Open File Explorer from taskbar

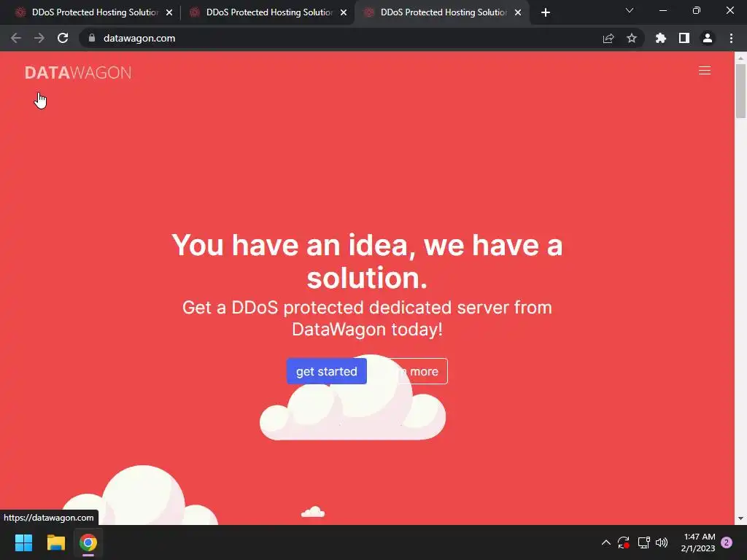55,542
